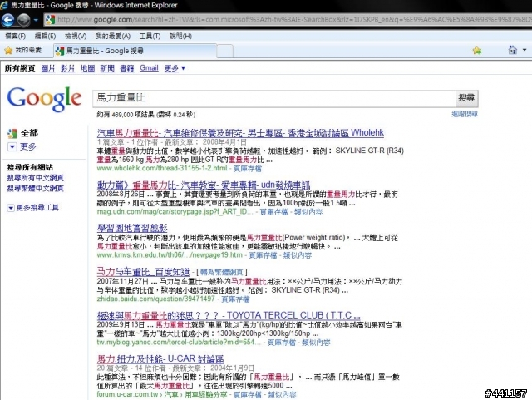Click the Home page icon
Image resolution: width=532 pixels, height=400 pixels.
click(513, 50)
